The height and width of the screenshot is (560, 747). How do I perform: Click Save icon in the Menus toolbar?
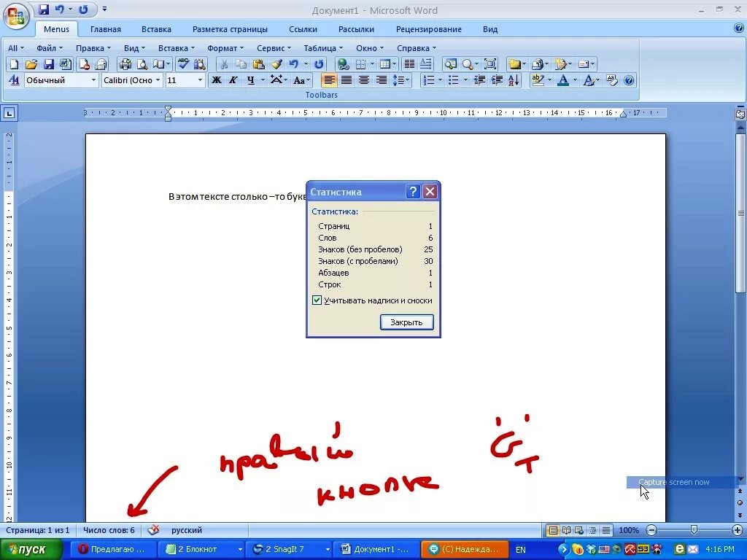[x=48, y=64]
